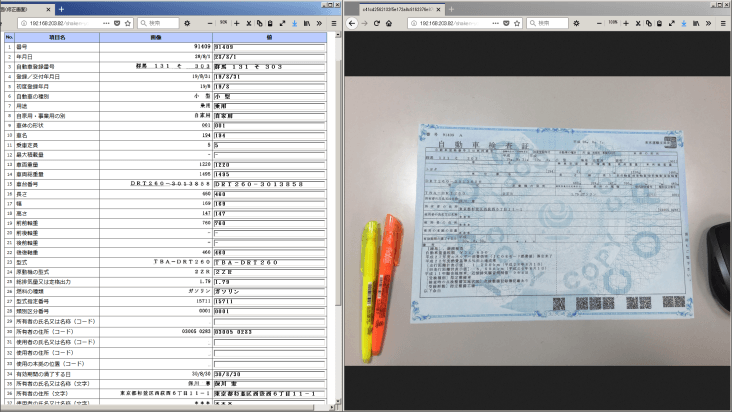732x412 pixels.
Task: Edit the row 27 value field 15711
Action: pyautogui.click(x=269, y=301)
